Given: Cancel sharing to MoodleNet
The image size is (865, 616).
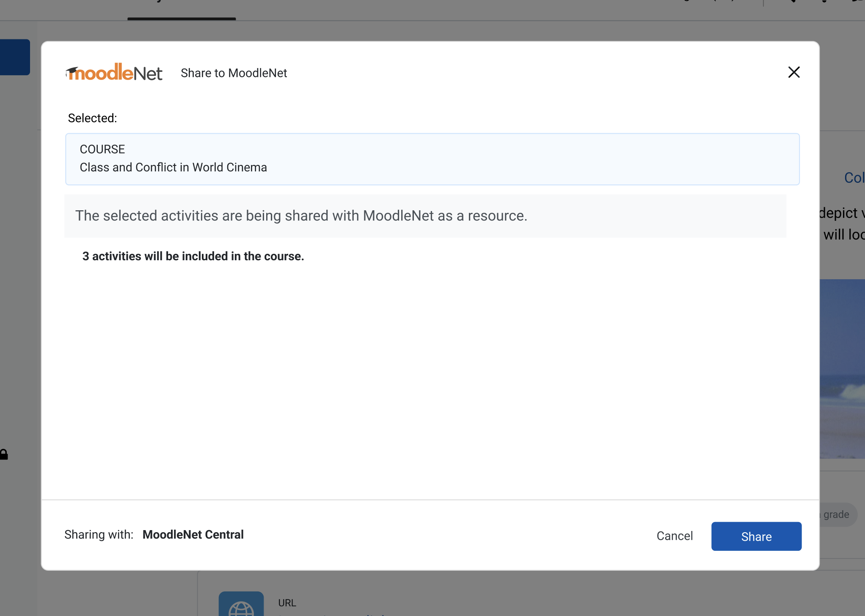Looking at the screenshot, I should [675, 536].
